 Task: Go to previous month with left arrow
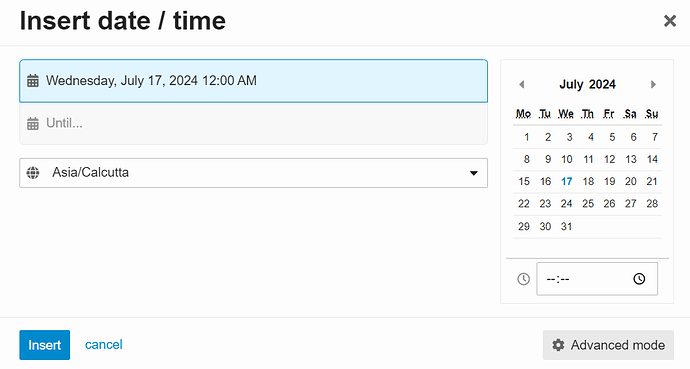[x=522, y=84]
